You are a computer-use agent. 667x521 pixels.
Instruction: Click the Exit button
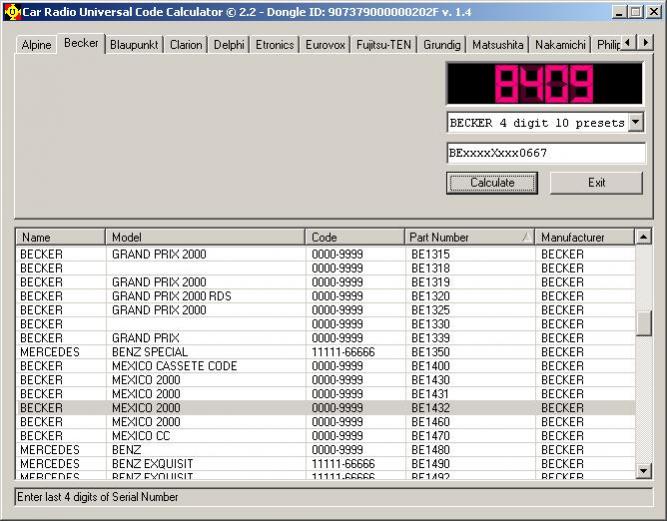point(596,183)
